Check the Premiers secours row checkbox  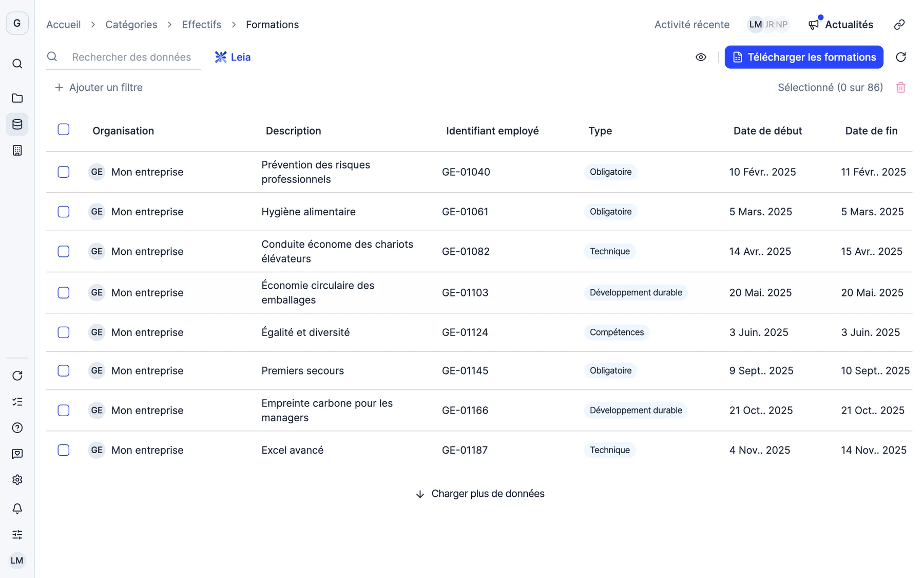(64, 370)
